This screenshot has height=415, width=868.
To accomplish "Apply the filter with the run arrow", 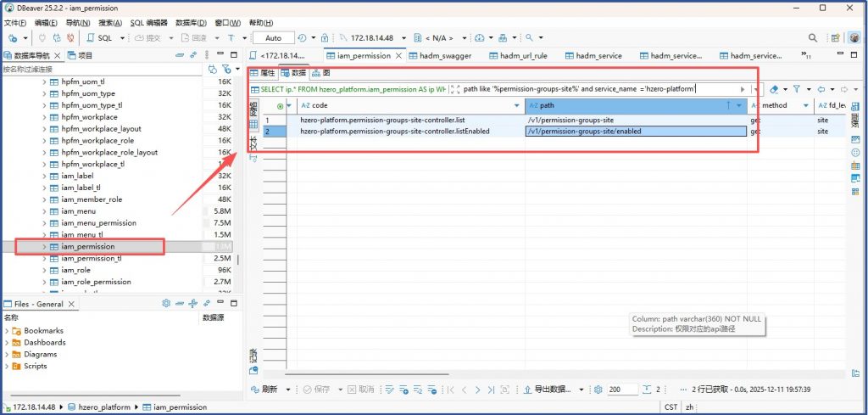I will [743, 89].
